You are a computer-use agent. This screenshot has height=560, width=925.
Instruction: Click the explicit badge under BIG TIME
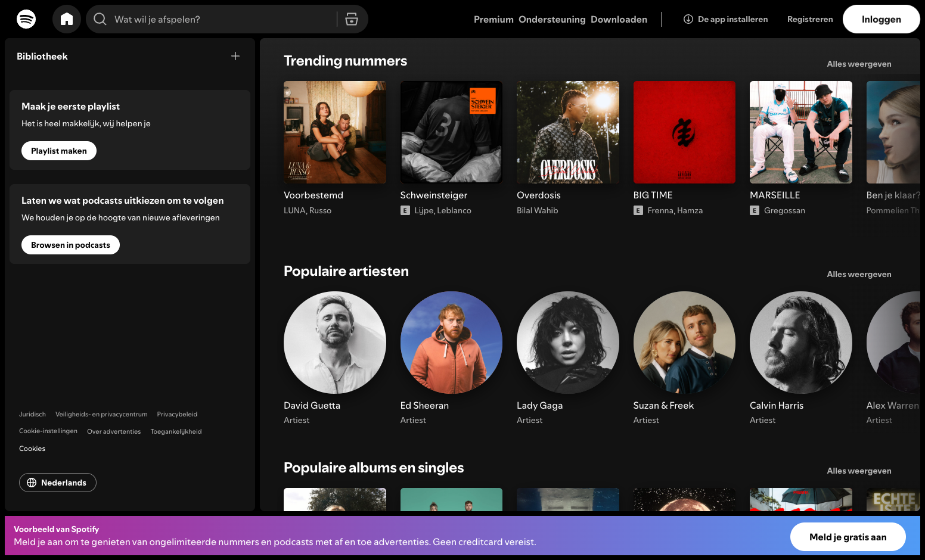(638, 210)
